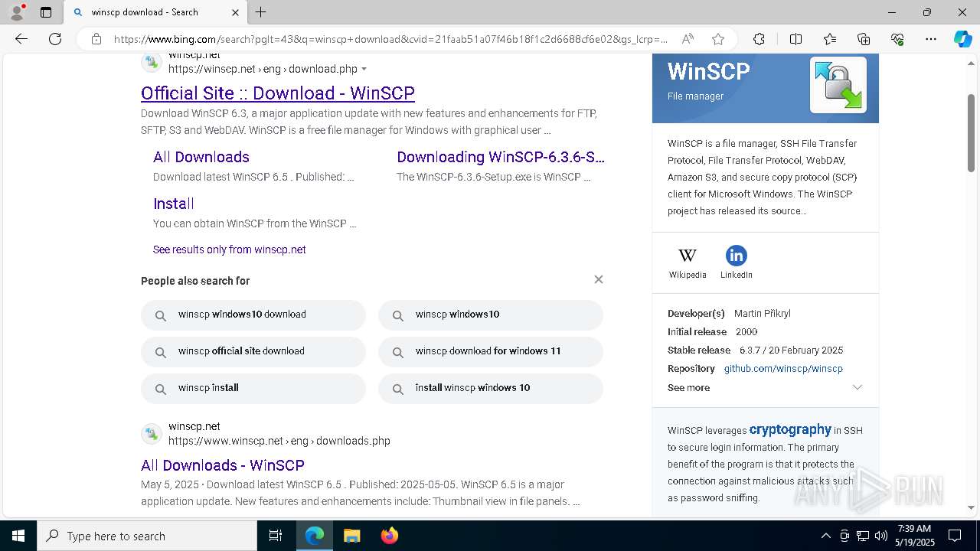980x551 pixels.
Task: Open the Downloading WinSCP-6.3.6-S... sublink
Action: [x=501, y=157]
